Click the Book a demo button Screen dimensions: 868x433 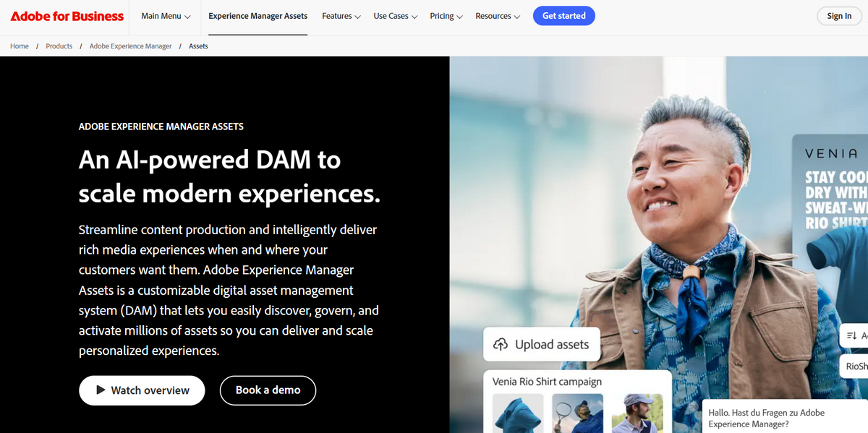click(x=268, y=390)
